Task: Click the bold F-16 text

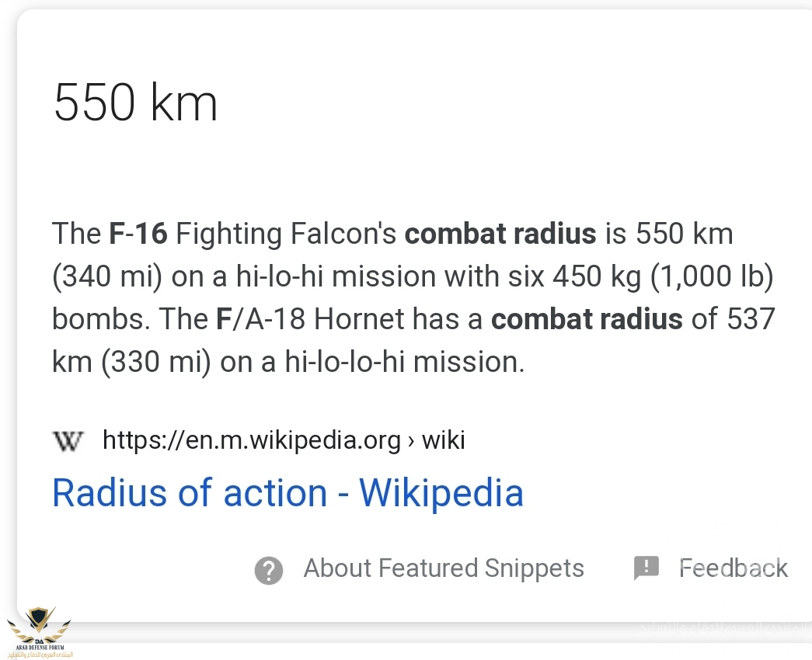Action: 138,234
